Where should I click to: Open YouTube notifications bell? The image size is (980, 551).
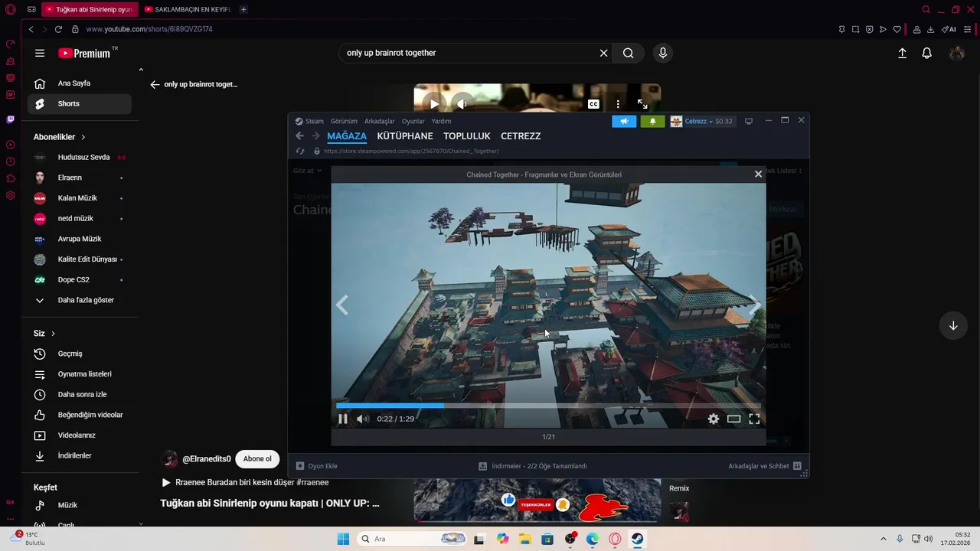[x=926, y=53]
